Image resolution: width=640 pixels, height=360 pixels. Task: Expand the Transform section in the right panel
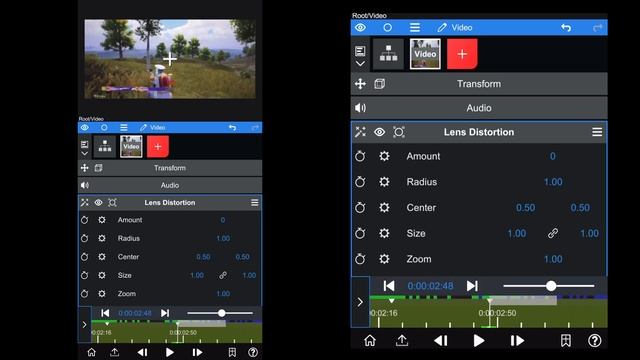[x=479, y=84]
